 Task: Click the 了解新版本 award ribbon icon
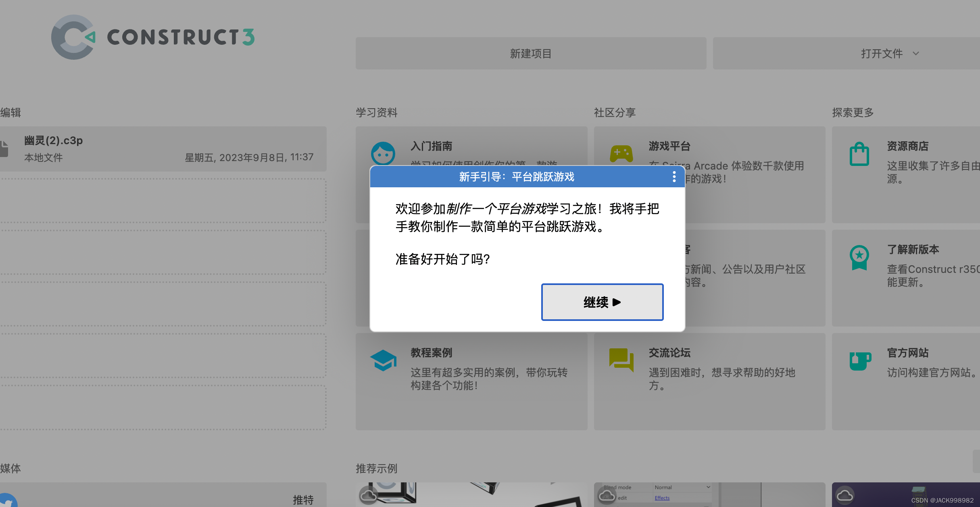coord(859,258)
